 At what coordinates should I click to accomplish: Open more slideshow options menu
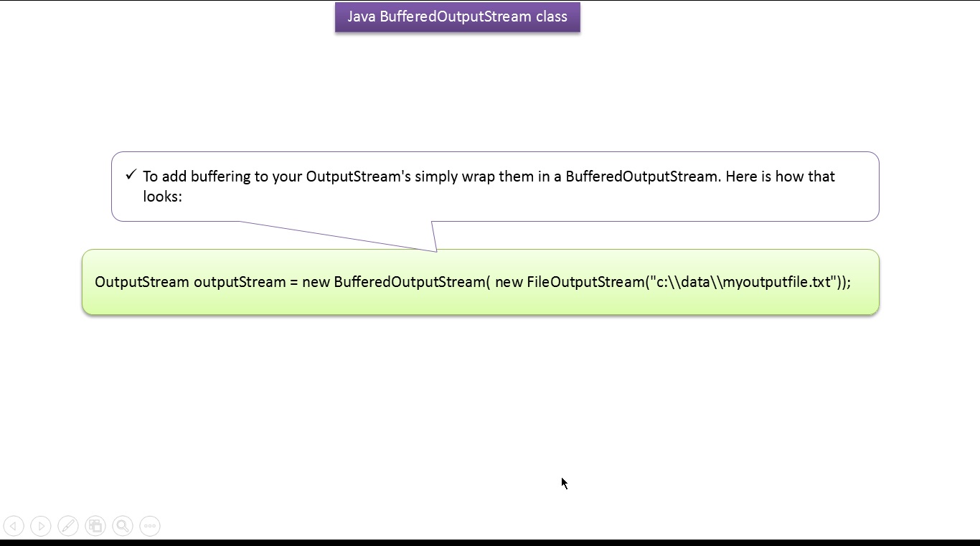tap(150, 526)
